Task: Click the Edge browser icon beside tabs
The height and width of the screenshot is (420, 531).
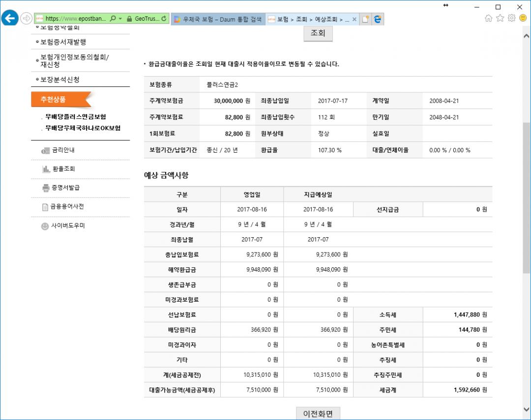Action: click(378, 19)
